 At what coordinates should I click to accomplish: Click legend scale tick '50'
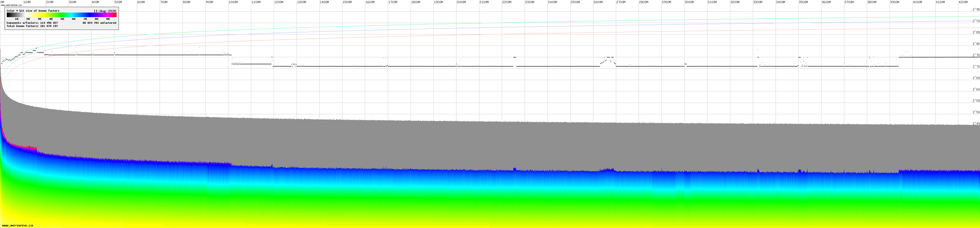(63, 19)
